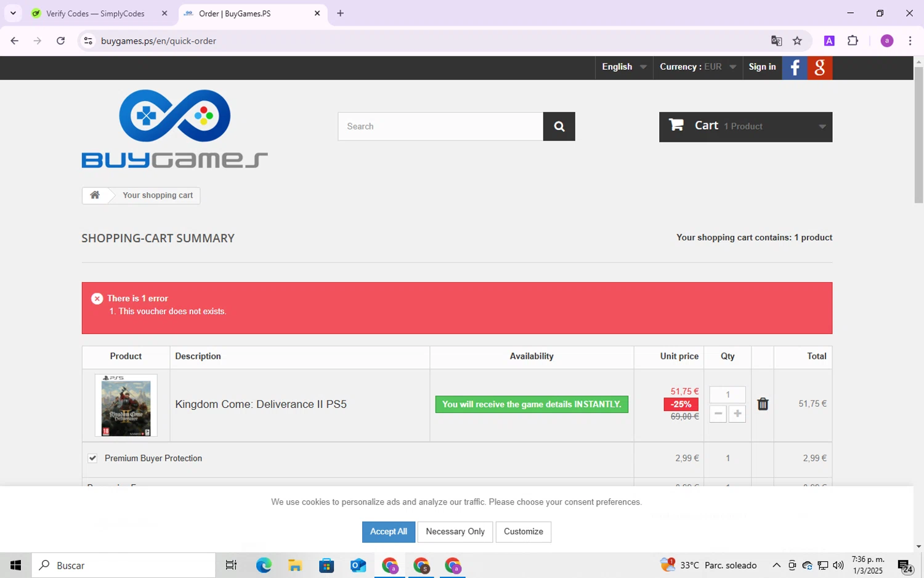Image resolution: width=924 pixels, height=578 pixels.
Task: Open the Google Translate icon in address bar
Action: [776, 41]
